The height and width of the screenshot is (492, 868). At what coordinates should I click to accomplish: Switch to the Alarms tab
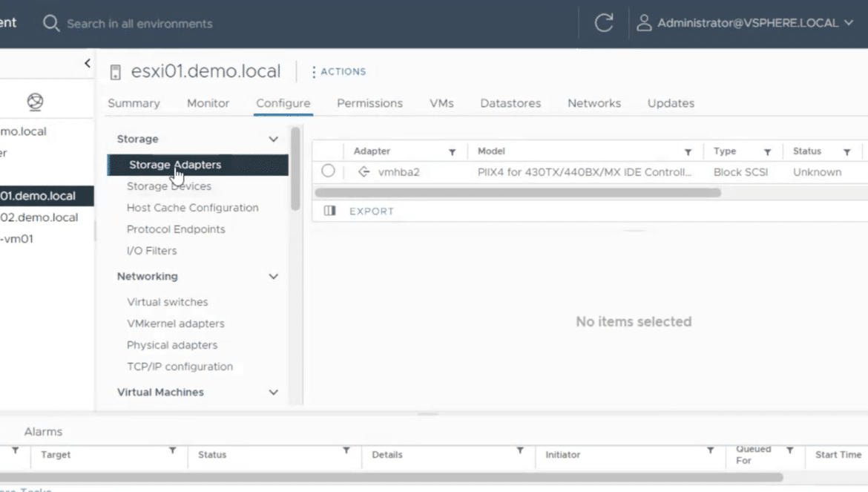[43, 432]
